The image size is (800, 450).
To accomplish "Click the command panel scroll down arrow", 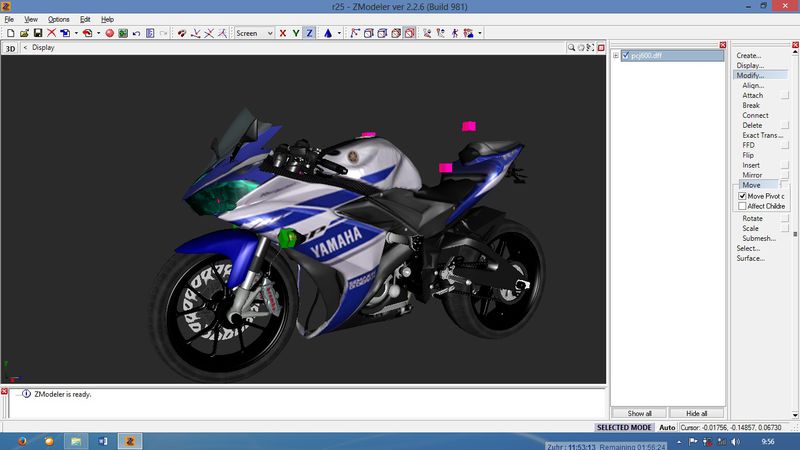I will [795, 415].
